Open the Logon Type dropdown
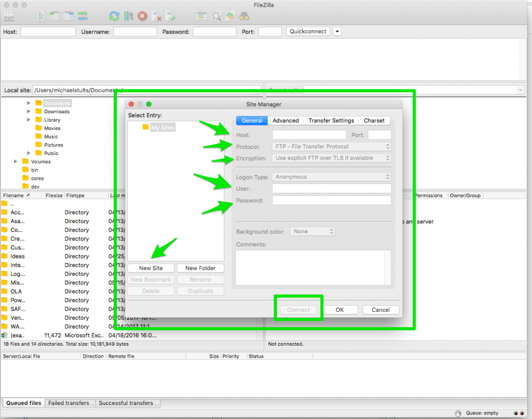Viewport: 532px width, 419px height. pos(331,177)
